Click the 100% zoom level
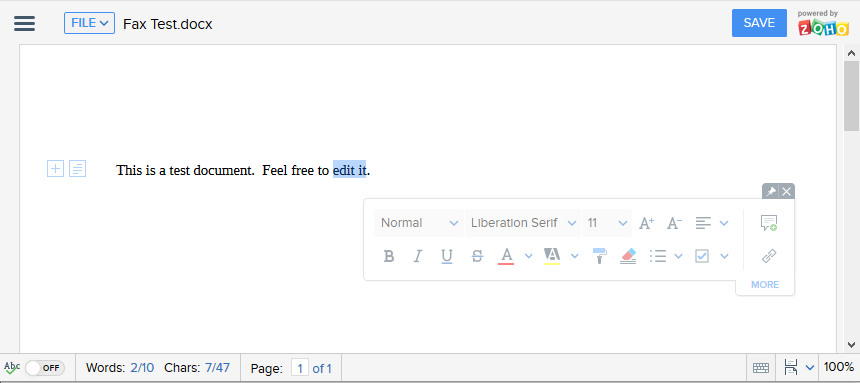 coord(839,367)
